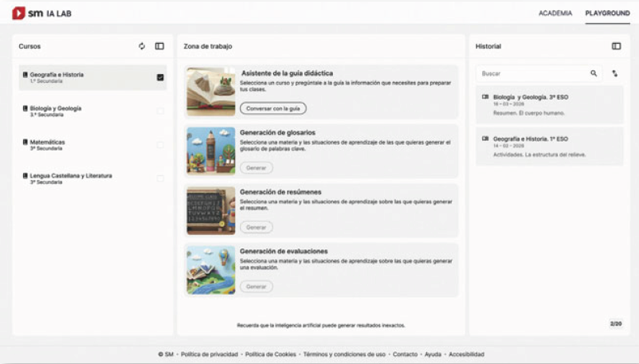Open the Accesibilidad footer link
The image size is (639, 364).
click(466, 354)
